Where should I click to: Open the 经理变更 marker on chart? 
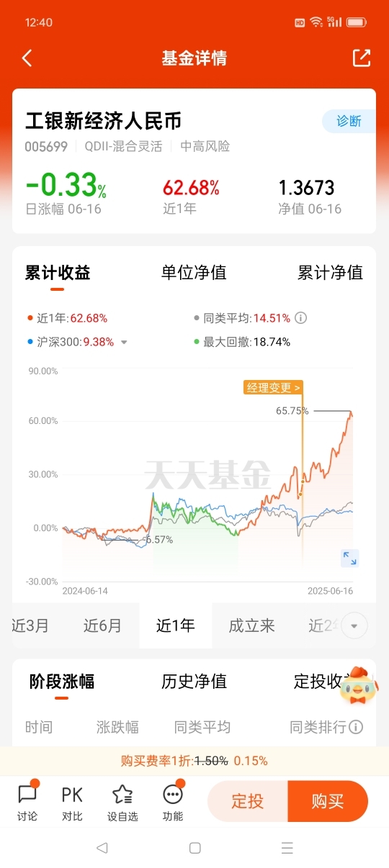[272, 388]
